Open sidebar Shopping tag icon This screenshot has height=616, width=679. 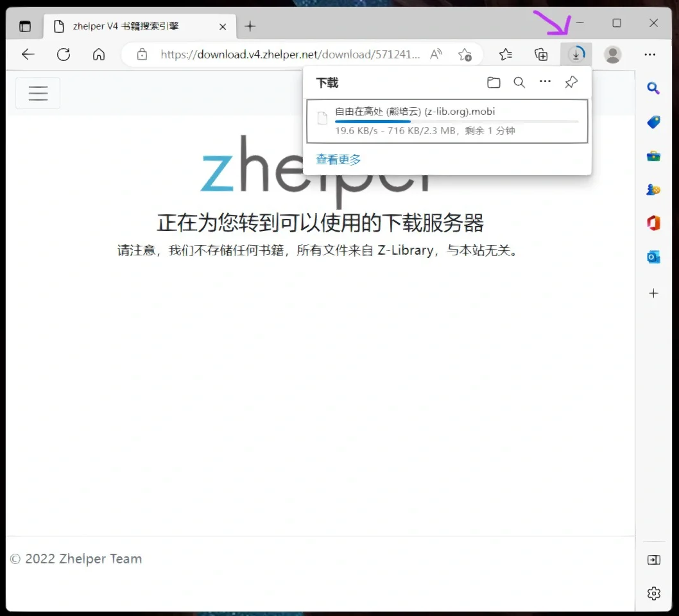(653, 122)
